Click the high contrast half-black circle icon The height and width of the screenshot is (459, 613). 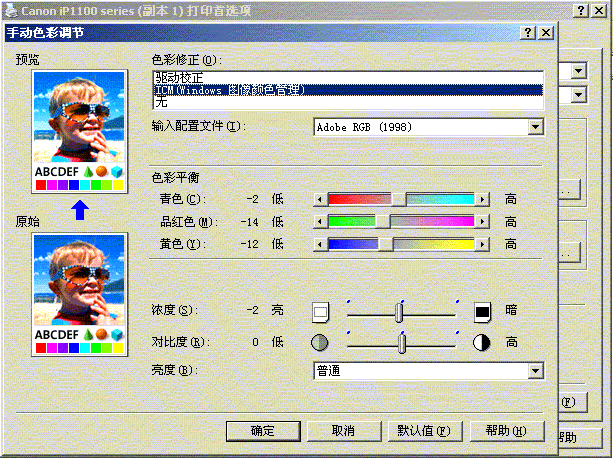pyautogui.click(x=483, y=342)
